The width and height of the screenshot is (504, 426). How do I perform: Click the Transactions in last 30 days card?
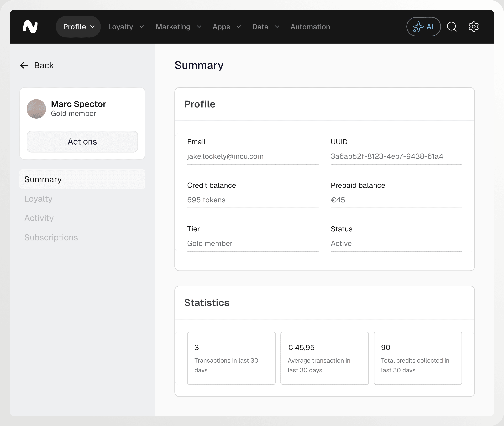click(x=231, y=358)
